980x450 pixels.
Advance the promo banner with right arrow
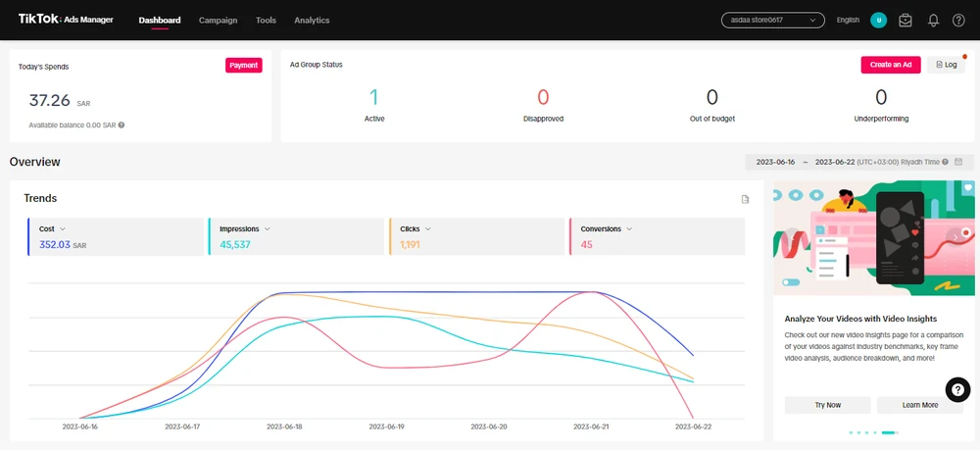pyautogui.click(x=955, y=237)
